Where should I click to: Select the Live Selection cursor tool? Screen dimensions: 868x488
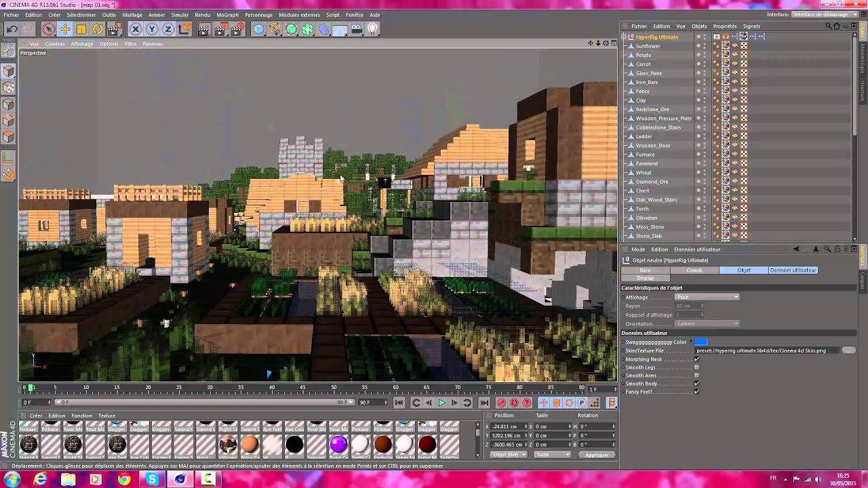point(48,28)
